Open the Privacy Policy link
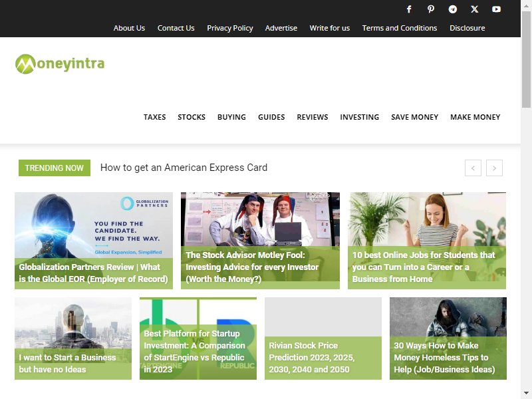The image size is (532, 399). 229,28
